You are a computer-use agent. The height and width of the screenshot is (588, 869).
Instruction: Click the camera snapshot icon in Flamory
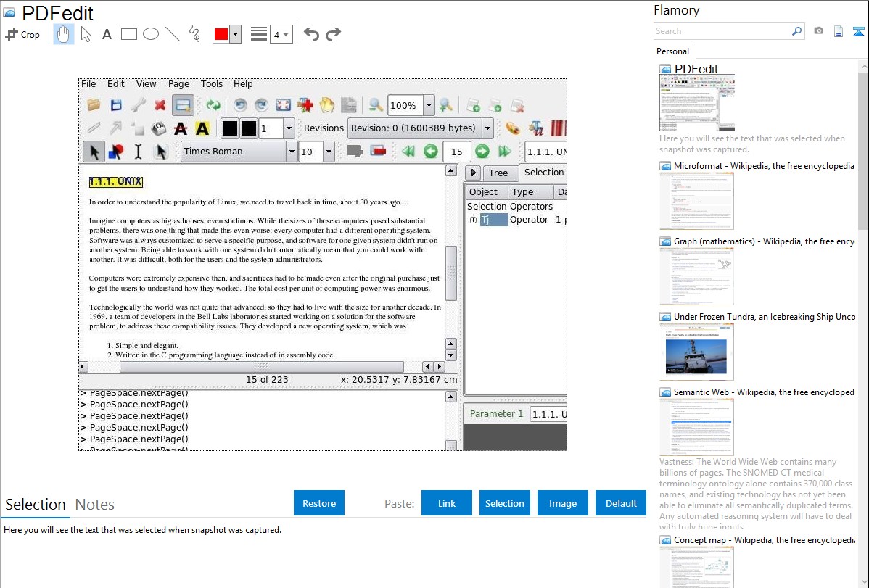tap(818, 31)
